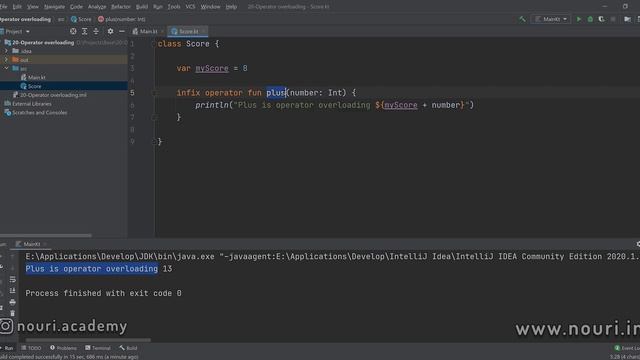Open the Run menu

pyautogui.click(x=158, y=7)
